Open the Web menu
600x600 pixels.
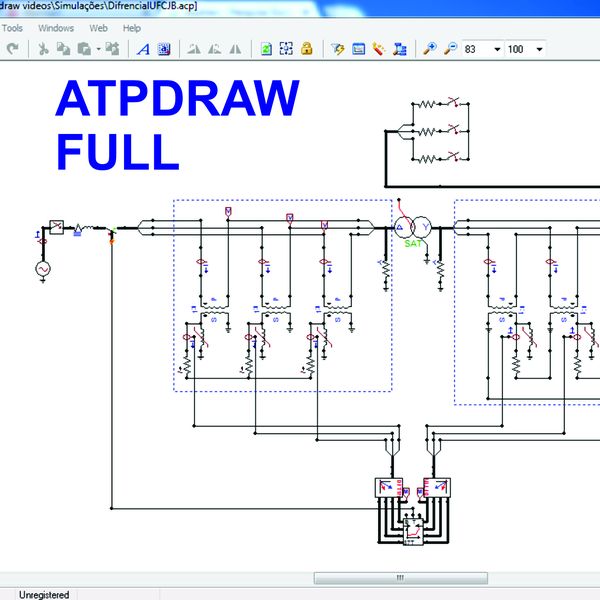click(x=98, y=28)
